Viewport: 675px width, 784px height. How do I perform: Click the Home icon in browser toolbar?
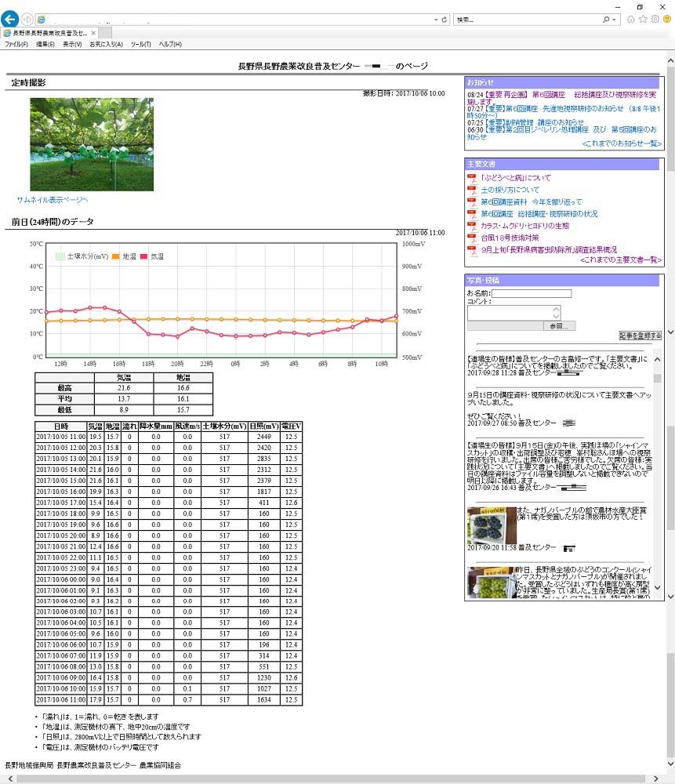point(631,20)
